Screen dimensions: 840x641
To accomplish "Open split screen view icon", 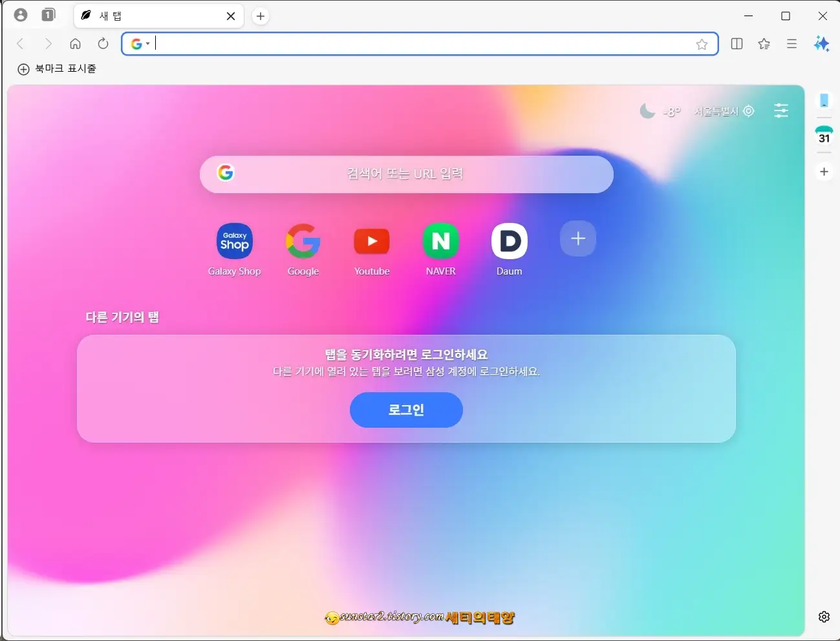I will [x=737, y=44].
